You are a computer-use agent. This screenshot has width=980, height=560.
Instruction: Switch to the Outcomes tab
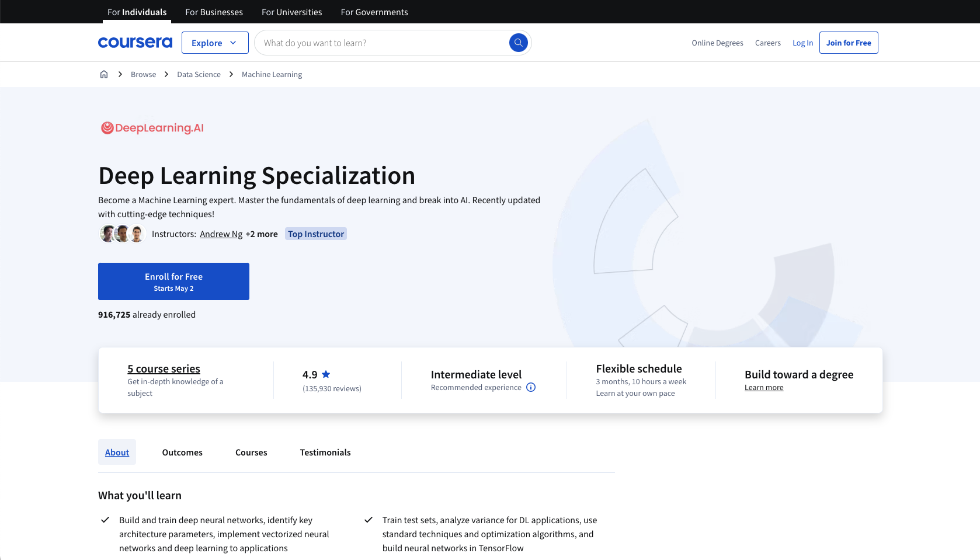tap(182, 452)
